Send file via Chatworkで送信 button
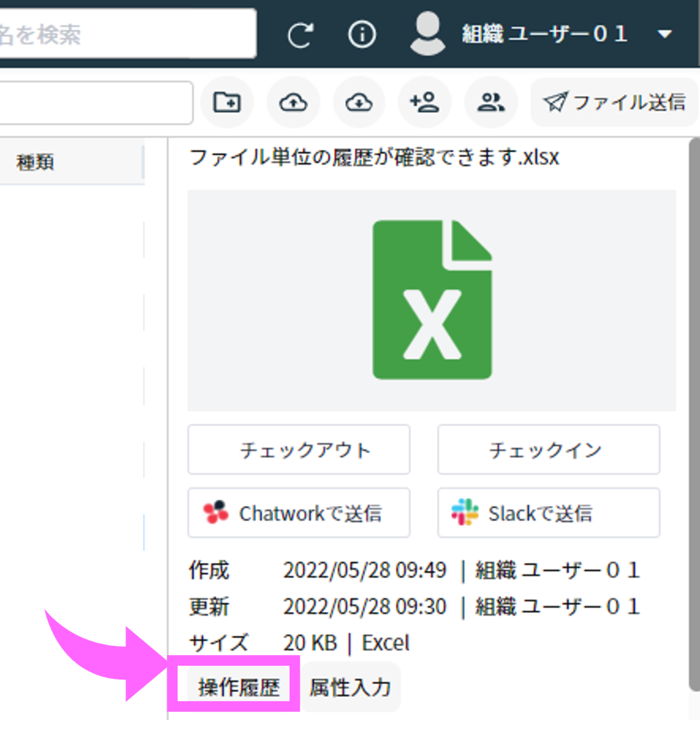The width and height of the screenshot is (700, 732). (299, 513)
